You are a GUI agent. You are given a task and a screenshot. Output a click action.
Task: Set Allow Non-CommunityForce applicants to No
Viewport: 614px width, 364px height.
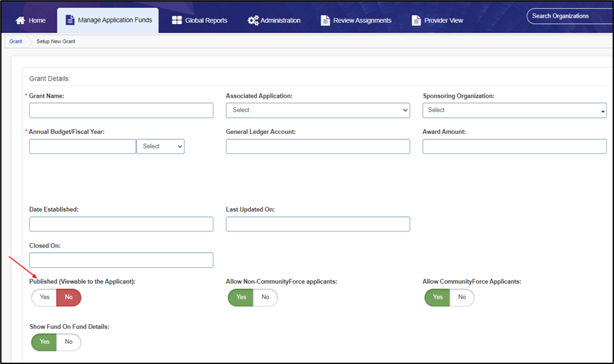pos(265,298)
